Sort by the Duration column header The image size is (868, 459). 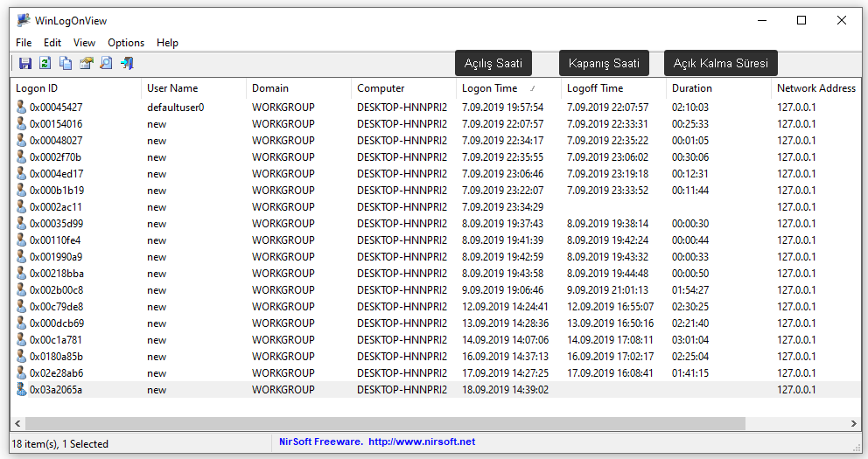(691, 88)
